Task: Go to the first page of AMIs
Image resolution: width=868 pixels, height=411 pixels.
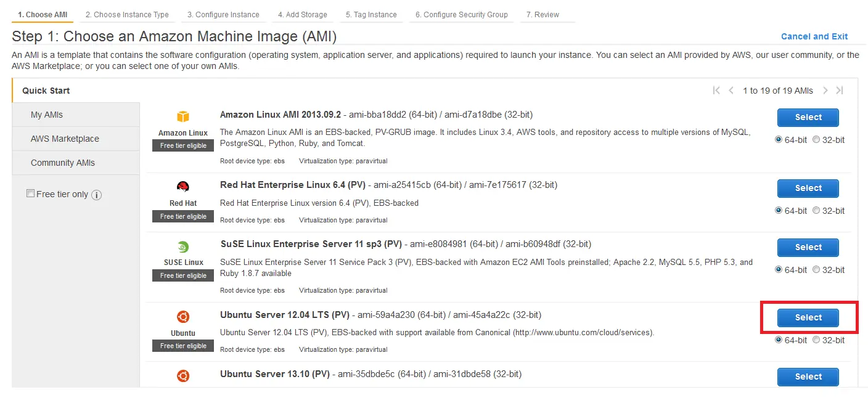Action: 716,91
